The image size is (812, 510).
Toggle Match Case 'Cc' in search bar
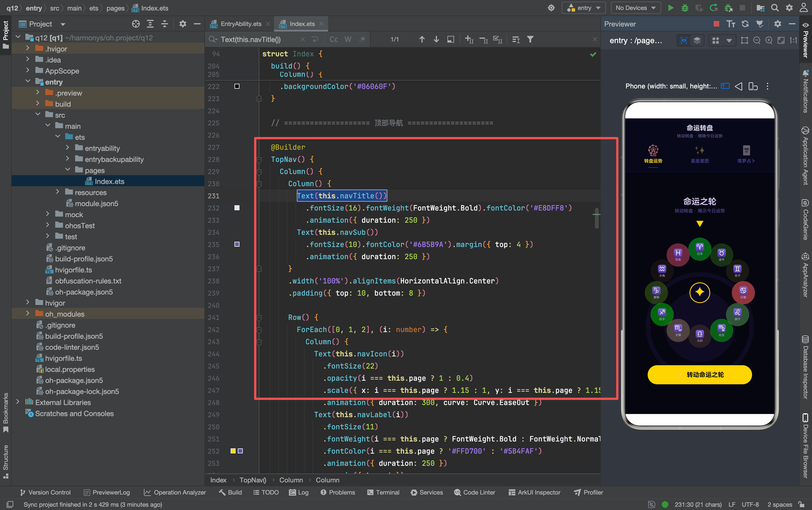pos(334,40)
